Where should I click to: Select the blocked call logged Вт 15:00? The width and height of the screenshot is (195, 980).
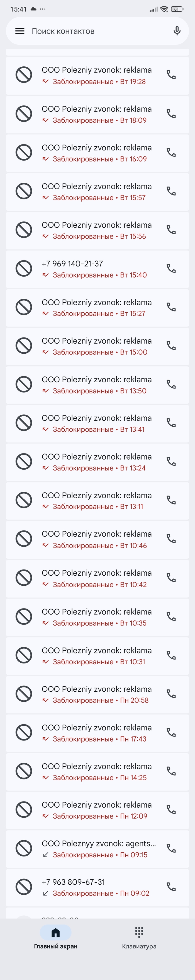(x=95, y=346)
